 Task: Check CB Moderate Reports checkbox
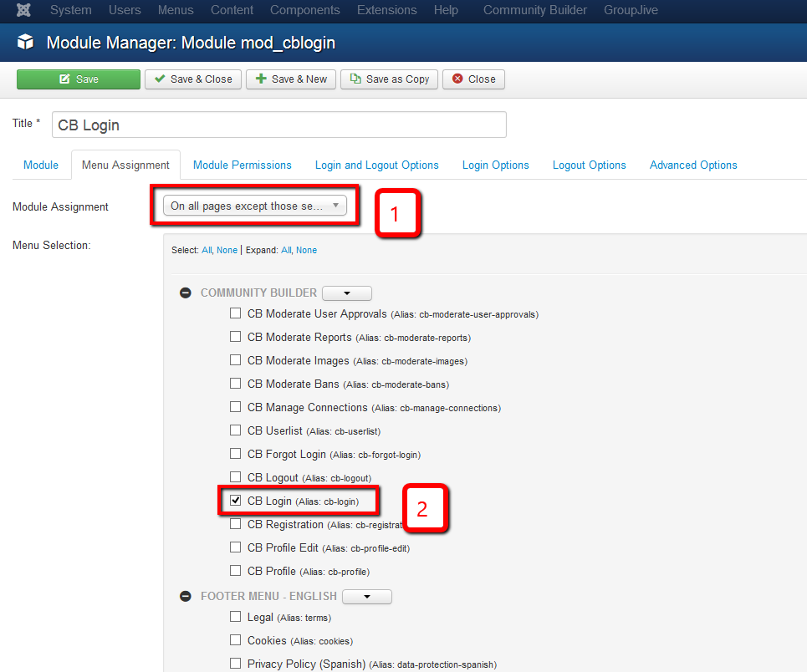(235, 337)
